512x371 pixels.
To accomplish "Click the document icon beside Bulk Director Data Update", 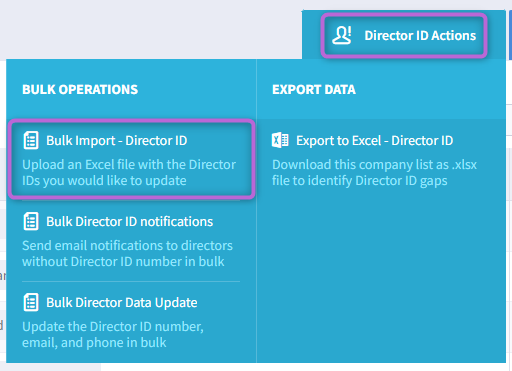I will pyautogui.click(x=31, y=302).
